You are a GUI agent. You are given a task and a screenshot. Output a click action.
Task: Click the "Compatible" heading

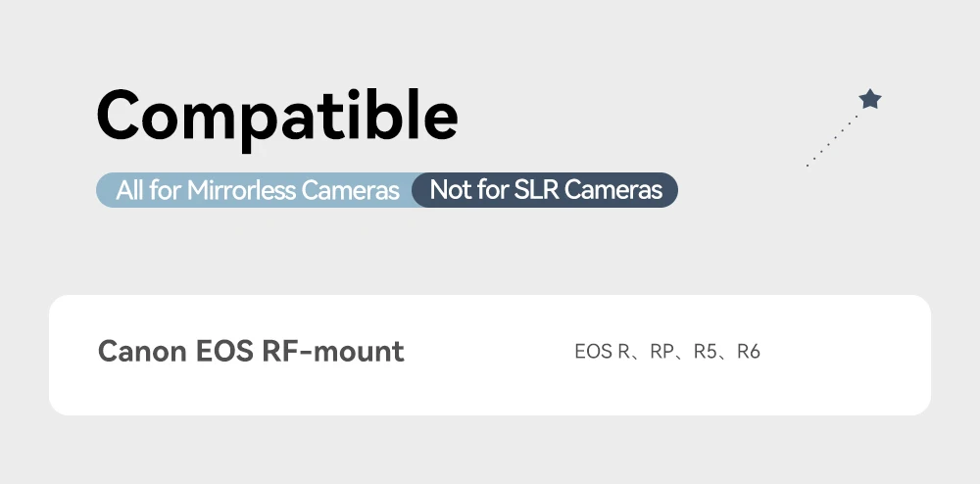coord(277,116)
